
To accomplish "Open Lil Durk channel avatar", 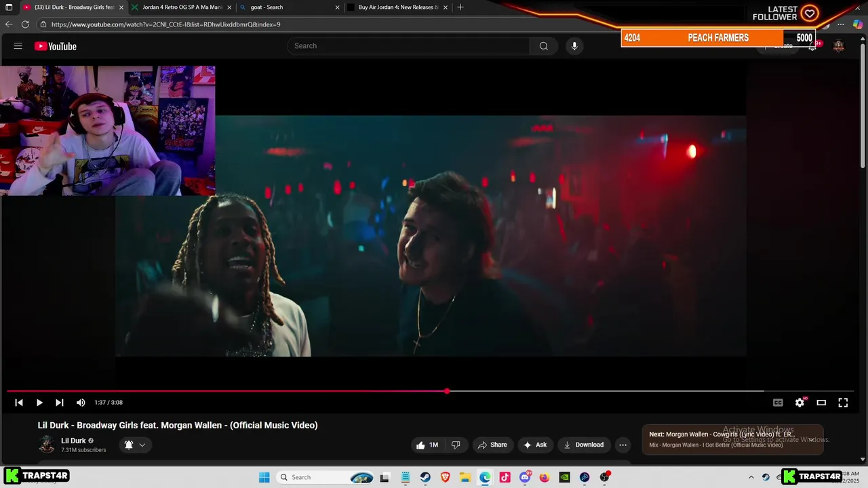I will pos(47,445).
